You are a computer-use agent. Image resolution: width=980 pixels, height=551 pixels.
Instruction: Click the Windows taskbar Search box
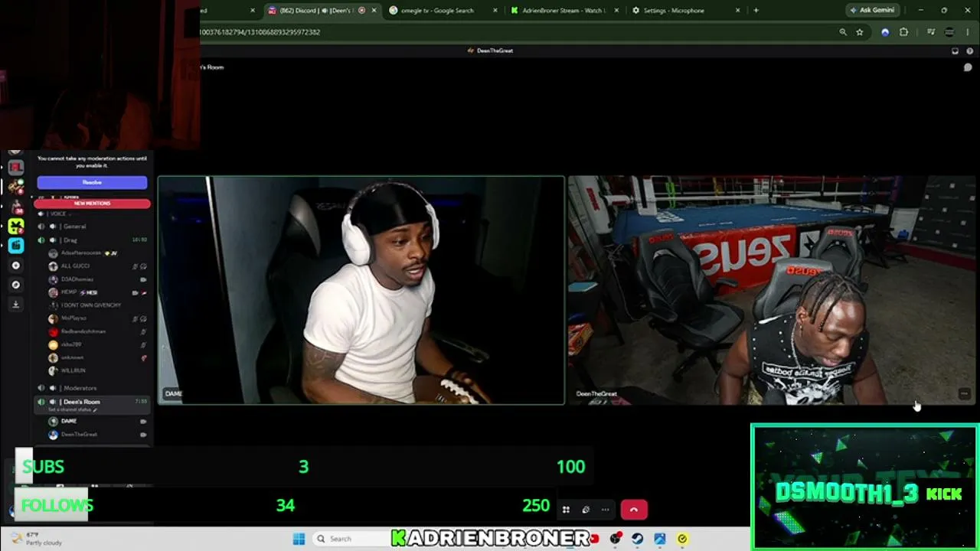pyautogui.click(x=351, y=539)
